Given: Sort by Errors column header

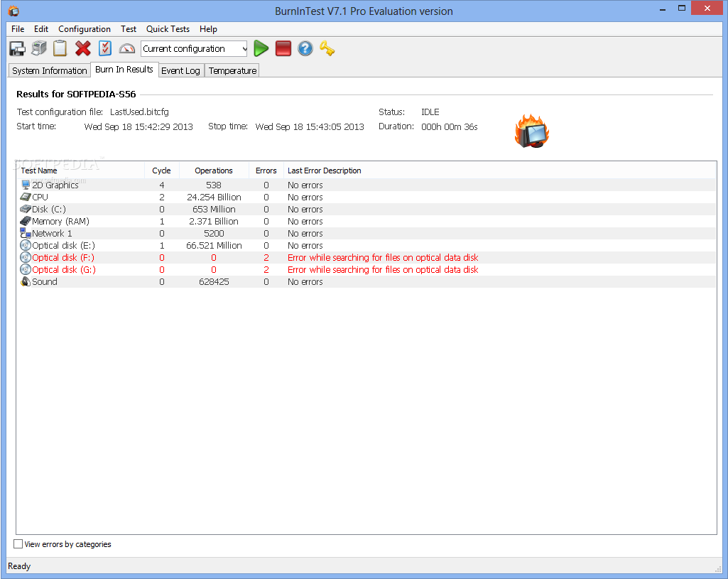Looking at the screenshot, I should [266, 171].
